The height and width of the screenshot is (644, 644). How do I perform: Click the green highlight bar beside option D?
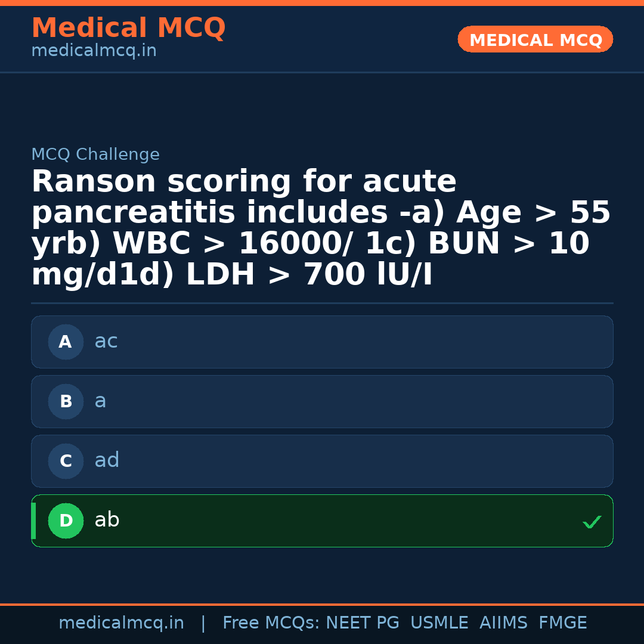[33, 521]
